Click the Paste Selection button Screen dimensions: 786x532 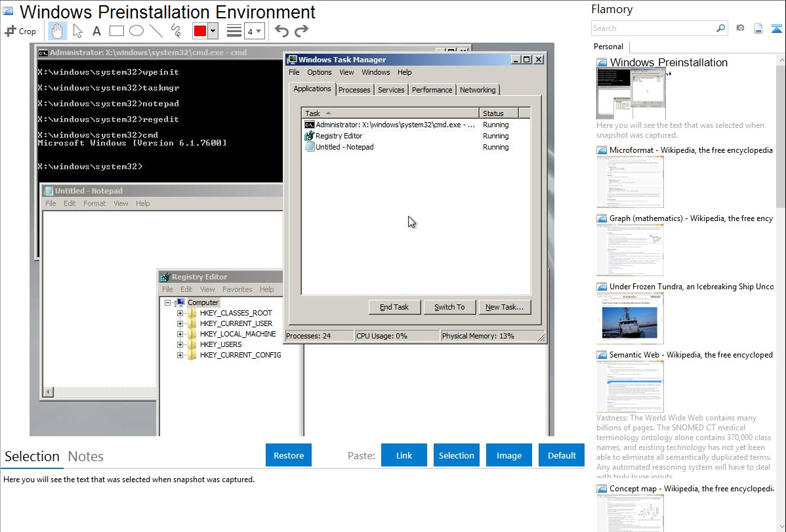[456, 455]
